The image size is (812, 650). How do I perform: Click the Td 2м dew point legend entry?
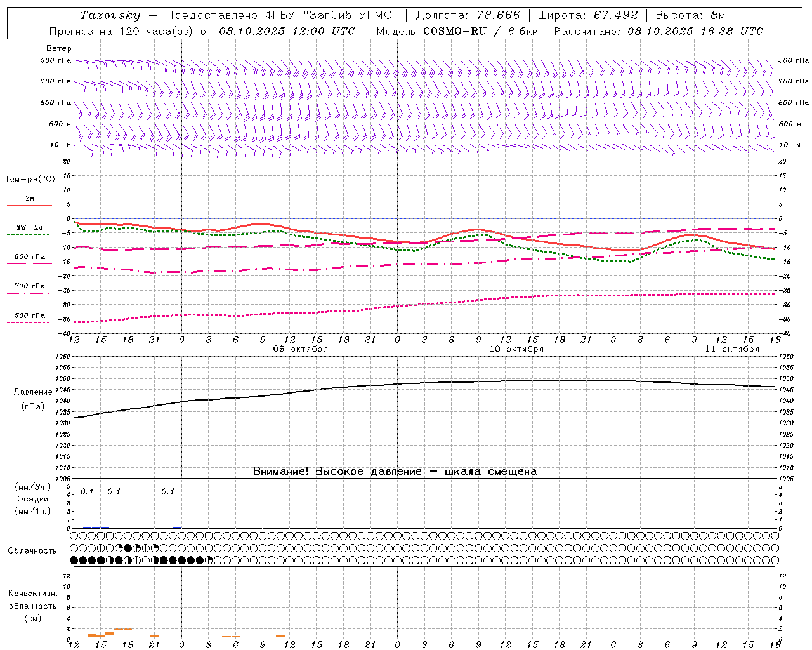point(30,227)
